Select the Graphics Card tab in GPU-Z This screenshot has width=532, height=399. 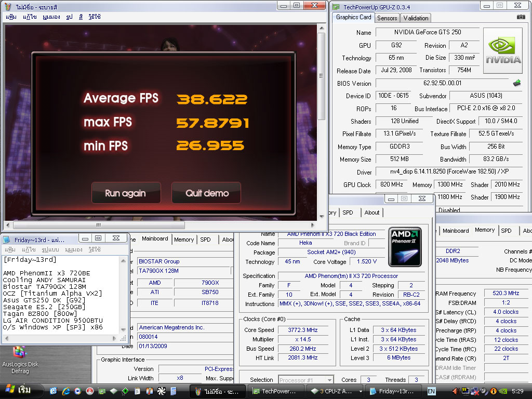tap(353, 17)
